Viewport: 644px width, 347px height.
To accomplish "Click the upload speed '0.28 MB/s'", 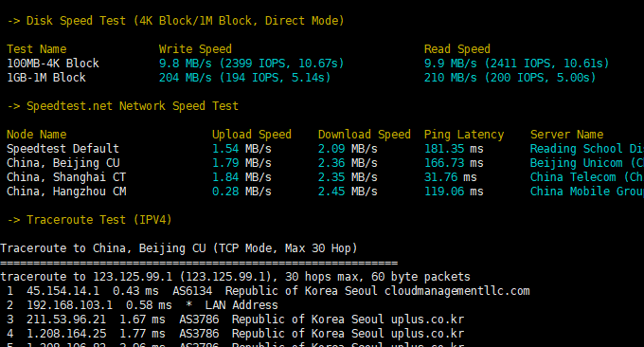I will coord(241,192).
